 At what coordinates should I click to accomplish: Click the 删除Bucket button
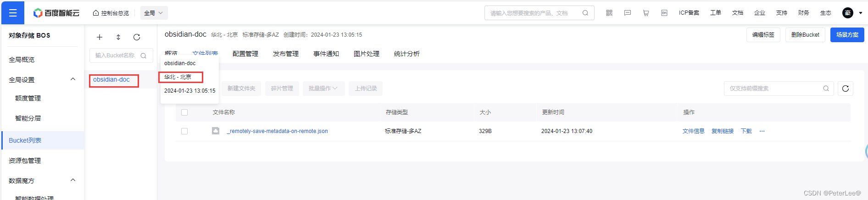(805, 35)
